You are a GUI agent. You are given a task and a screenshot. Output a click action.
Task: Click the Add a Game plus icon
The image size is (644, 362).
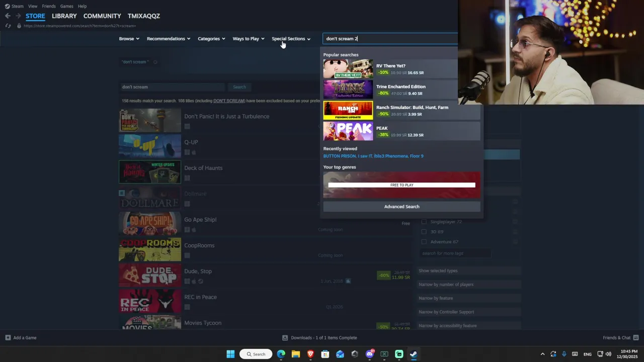(8, 338)
